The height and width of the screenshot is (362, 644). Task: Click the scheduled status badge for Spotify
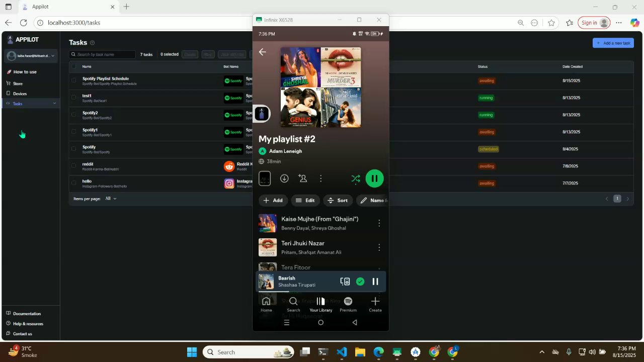489,149
